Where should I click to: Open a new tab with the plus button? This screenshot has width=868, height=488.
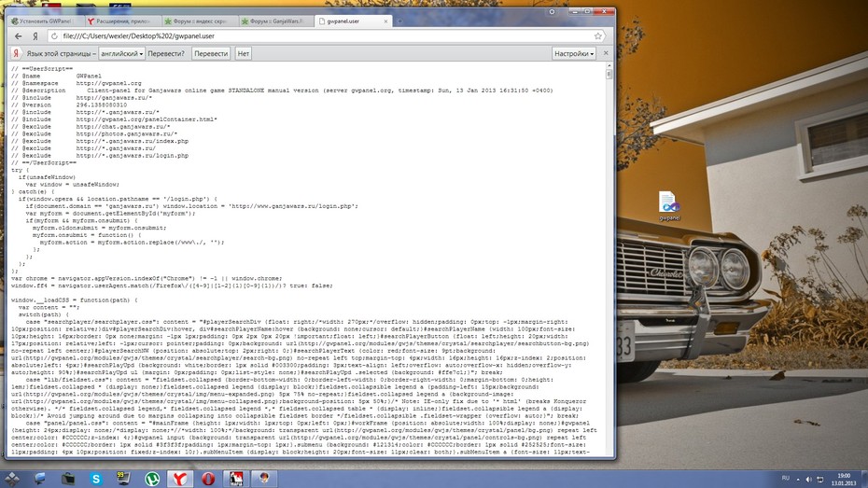[x=399, y=21]
